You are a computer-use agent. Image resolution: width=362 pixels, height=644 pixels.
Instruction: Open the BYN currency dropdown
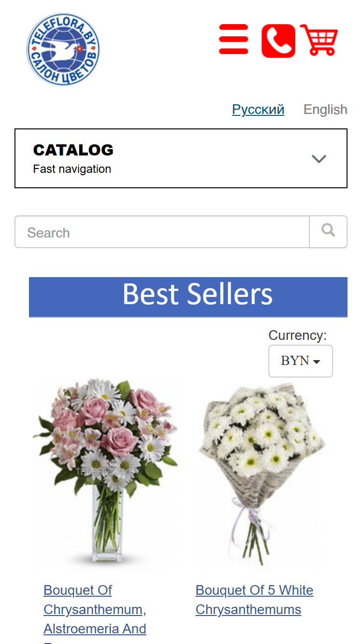pyautogui.click(x=301, y=361)
